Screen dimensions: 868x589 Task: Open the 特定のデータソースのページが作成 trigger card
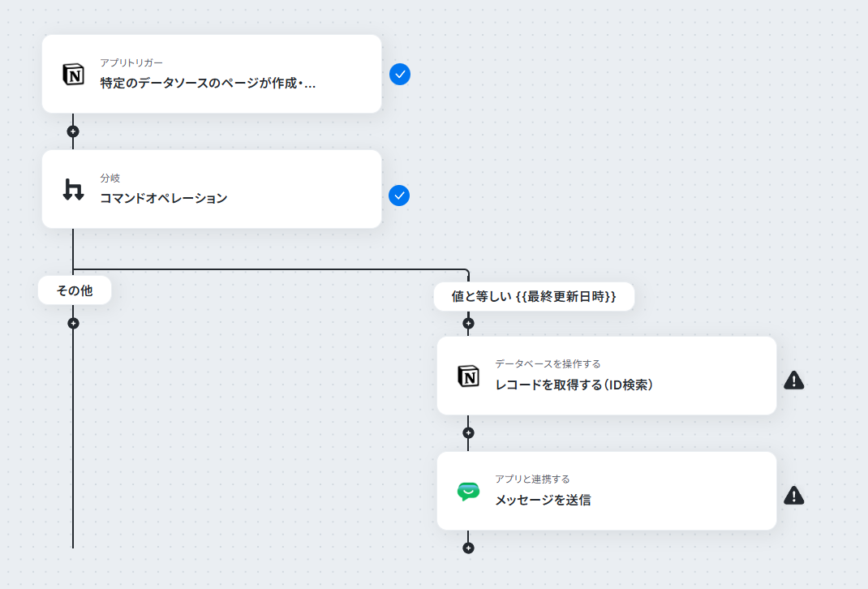point(212,74)
